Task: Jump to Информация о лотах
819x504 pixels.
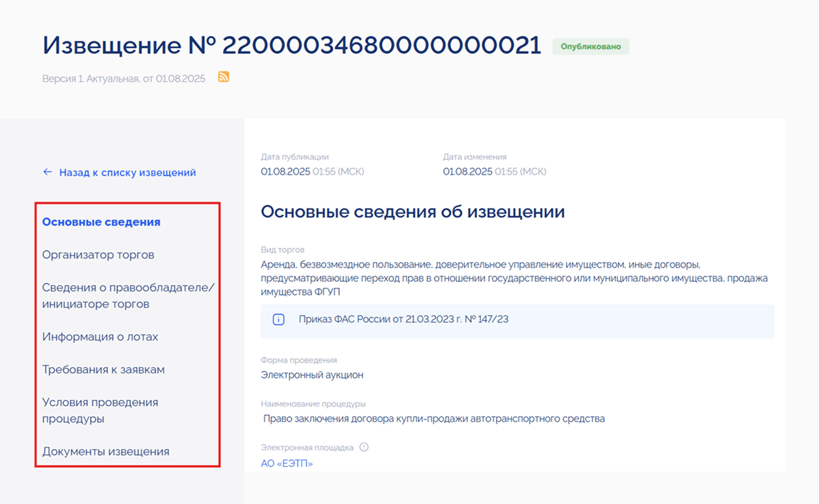Action: (100, 337)
